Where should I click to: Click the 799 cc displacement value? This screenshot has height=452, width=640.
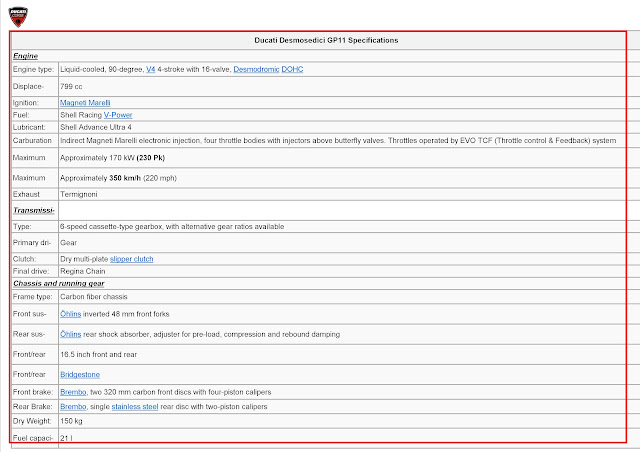71,87
